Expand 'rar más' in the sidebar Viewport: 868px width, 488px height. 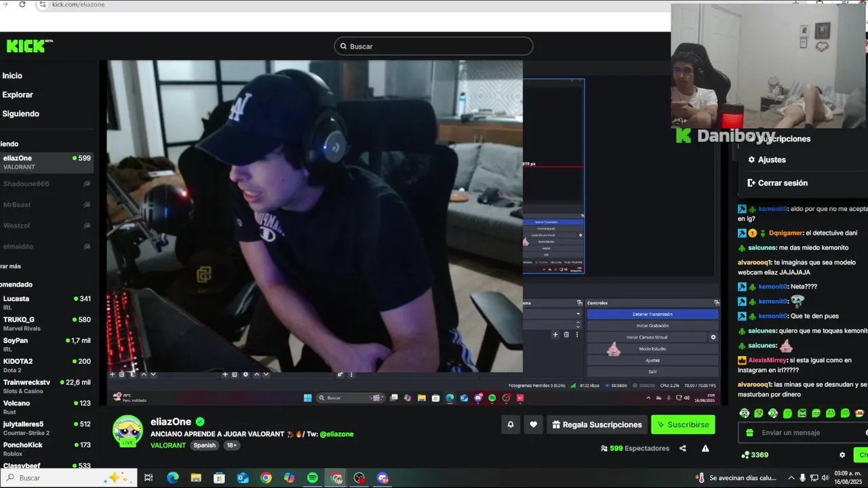[x=11, y=266]
